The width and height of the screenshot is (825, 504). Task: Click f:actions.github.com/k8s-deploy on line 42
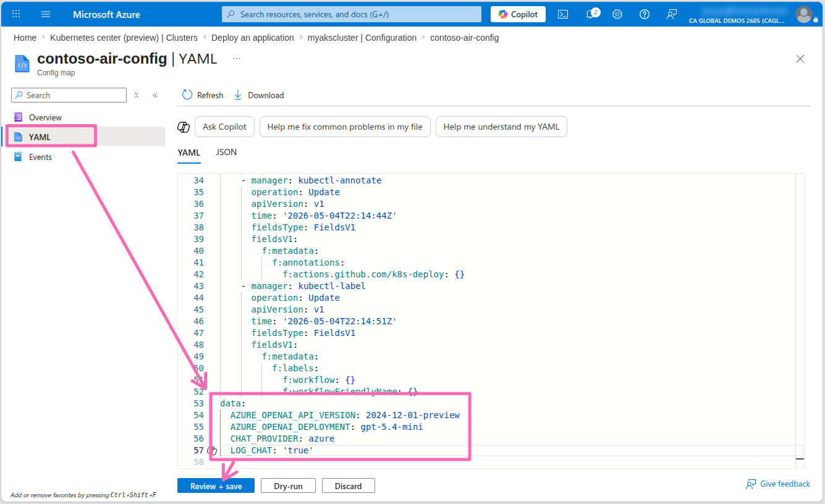(363, 274)
